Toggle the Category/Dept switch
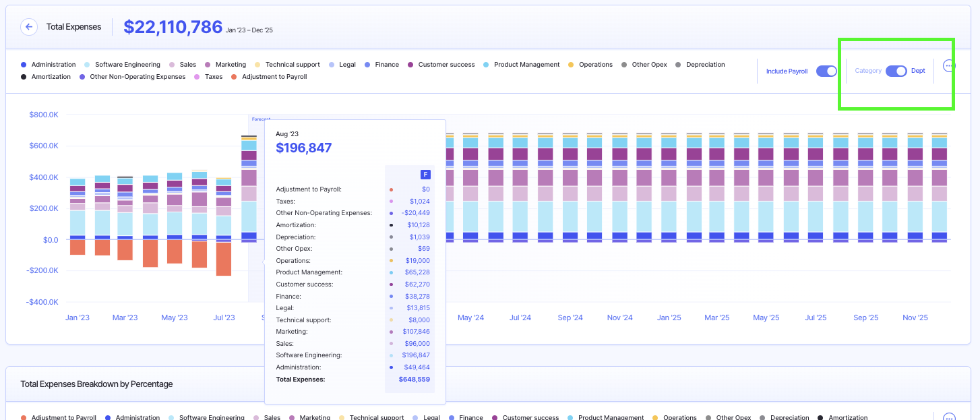980x420 pixels. coord(896,71)
